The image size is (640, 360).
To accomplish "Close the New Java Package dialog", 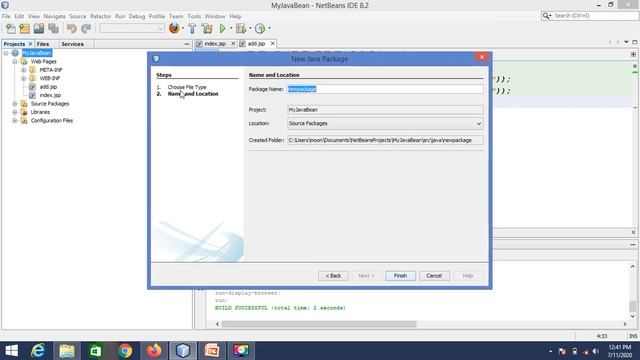I will click(x=482, y=57).
